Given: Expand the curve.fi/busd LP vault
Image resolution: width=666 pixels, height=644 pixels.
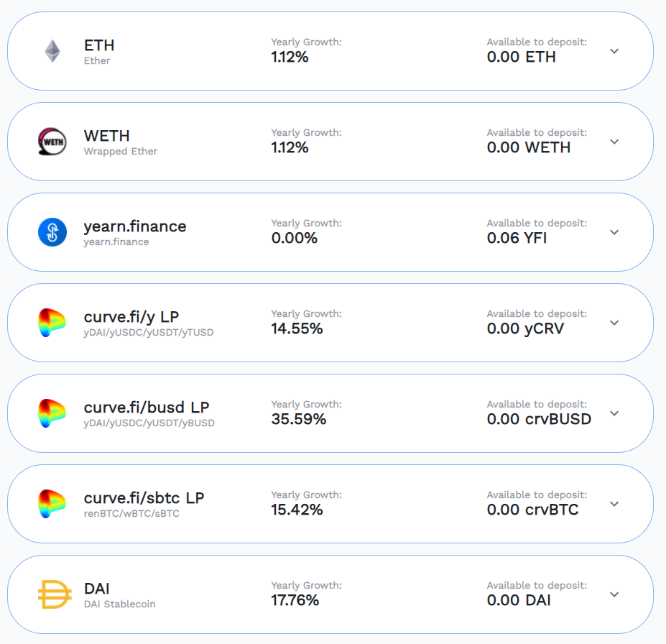Looking at the screenshot, I should (614, 413).
